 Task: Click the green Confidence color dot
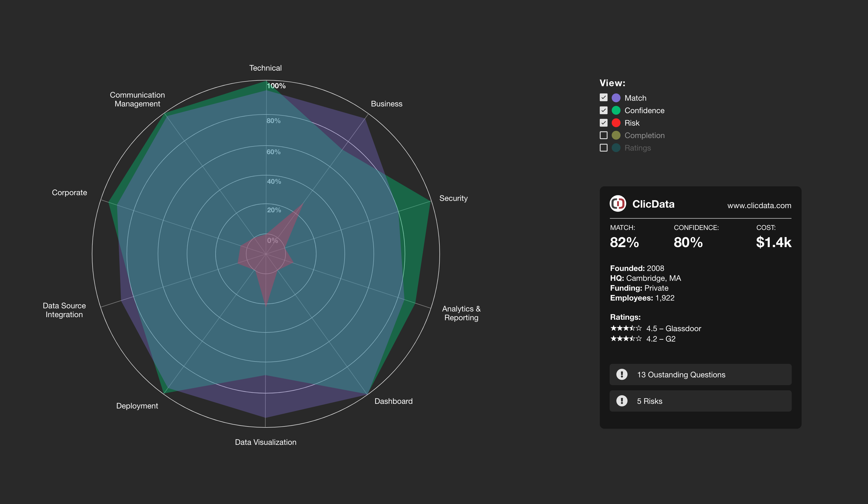[x=616, y=110]
